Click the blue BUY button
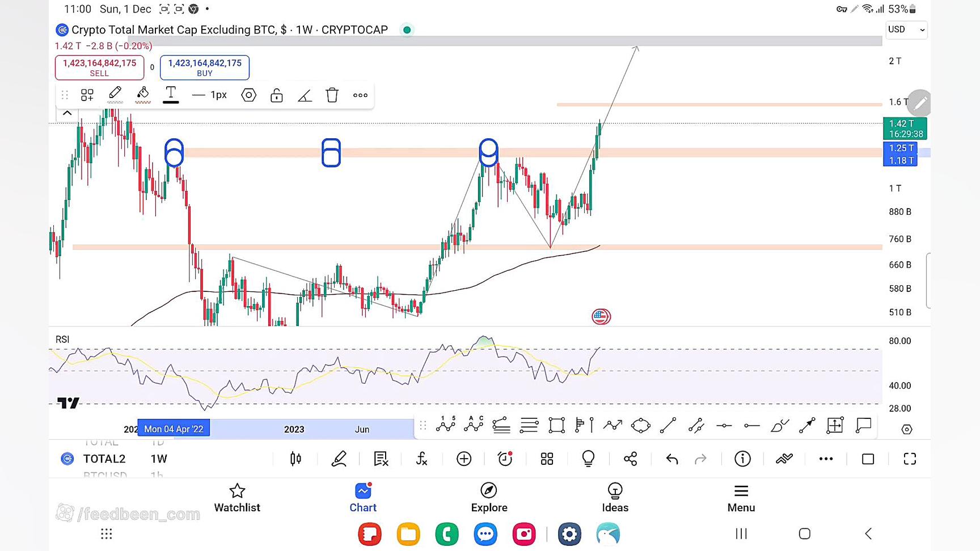The image size is (980, 551). tap(205, 67)
